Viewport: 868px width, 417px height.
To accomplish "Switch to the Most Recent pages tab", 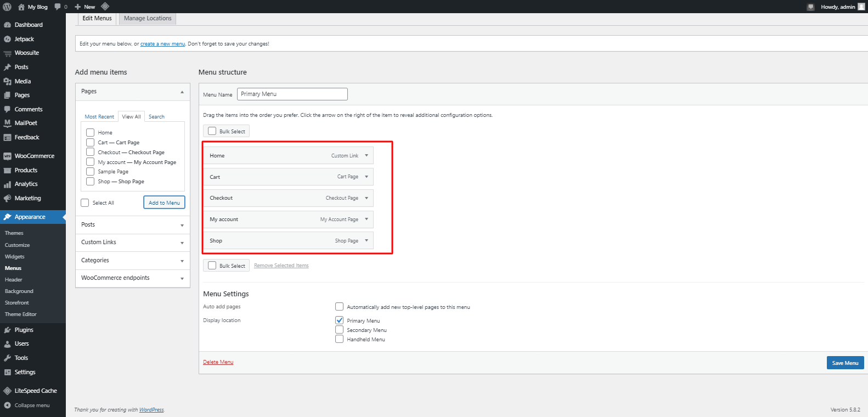I will coord(99,117).
